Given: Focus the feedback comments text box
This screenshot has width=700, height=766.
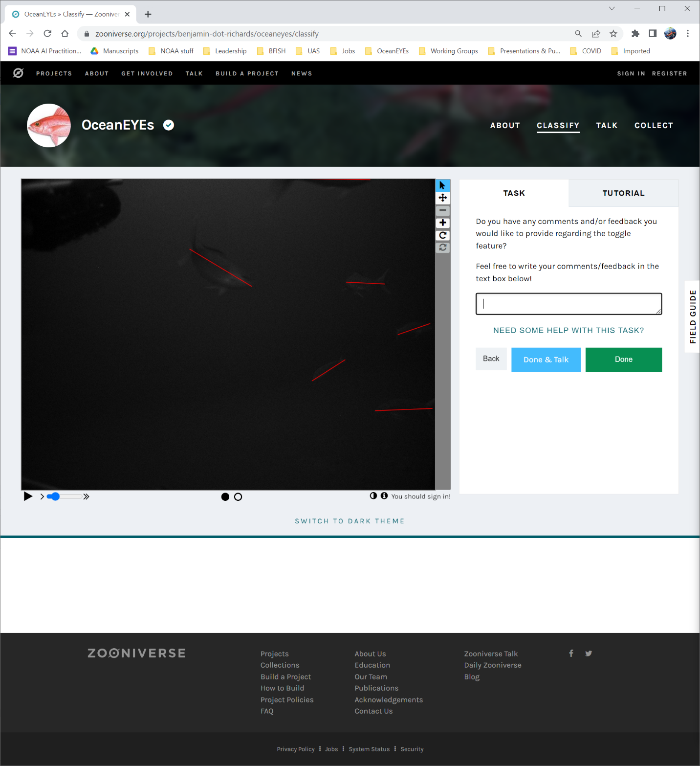Looking at the screenshot, I should tap(569, 304).
